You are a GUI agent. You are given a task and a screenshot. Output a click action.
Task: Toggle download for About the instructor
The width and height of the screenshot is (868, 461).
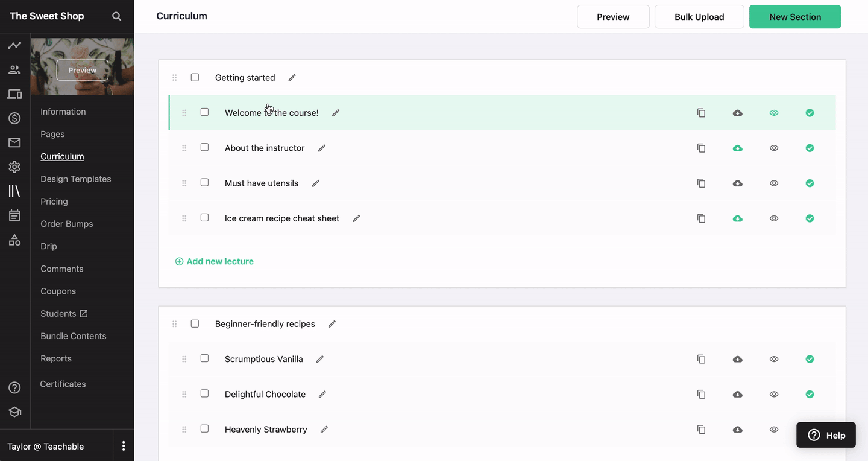click(738, 148)
